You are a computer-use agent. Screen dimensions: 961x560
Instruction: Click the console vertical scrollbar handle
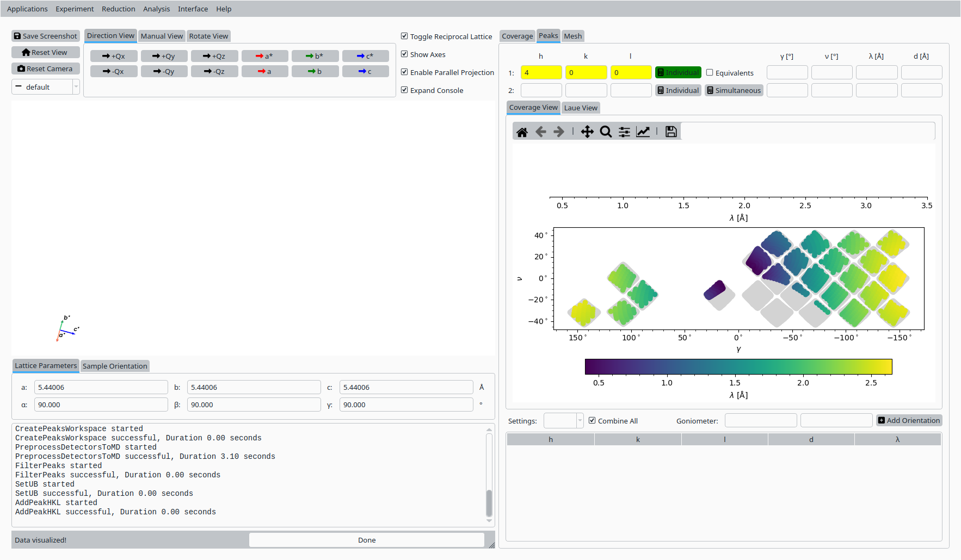coord(489,503)
